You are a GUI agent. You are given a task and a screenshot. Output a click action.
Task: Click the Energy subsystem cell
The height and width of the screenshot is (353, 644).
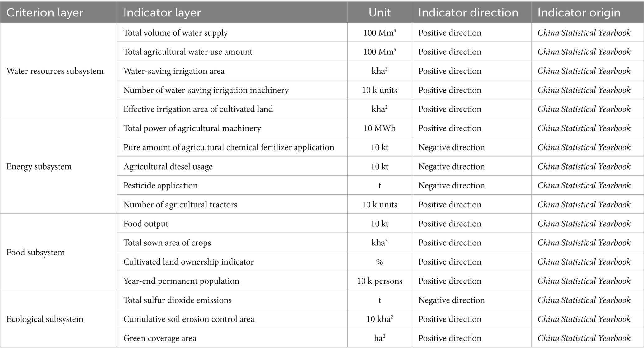(x=39, y=166)
